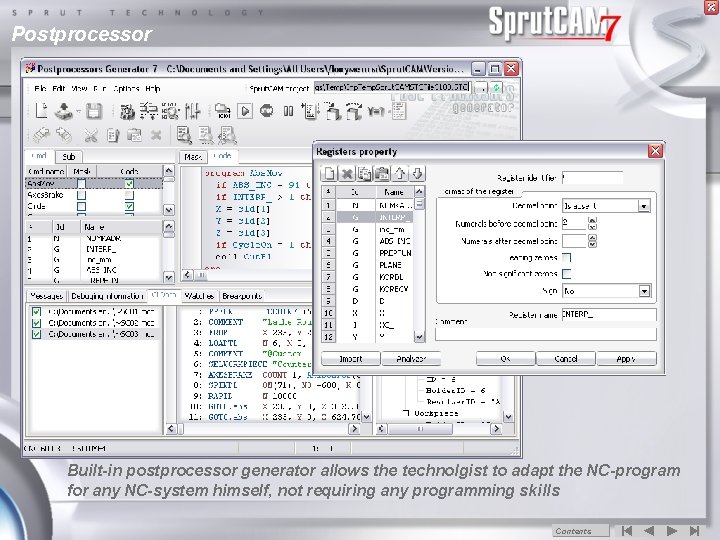Click the Apply button in Registers dialog
The height and width of the screenshot is (540, 720).
[627, 359]
